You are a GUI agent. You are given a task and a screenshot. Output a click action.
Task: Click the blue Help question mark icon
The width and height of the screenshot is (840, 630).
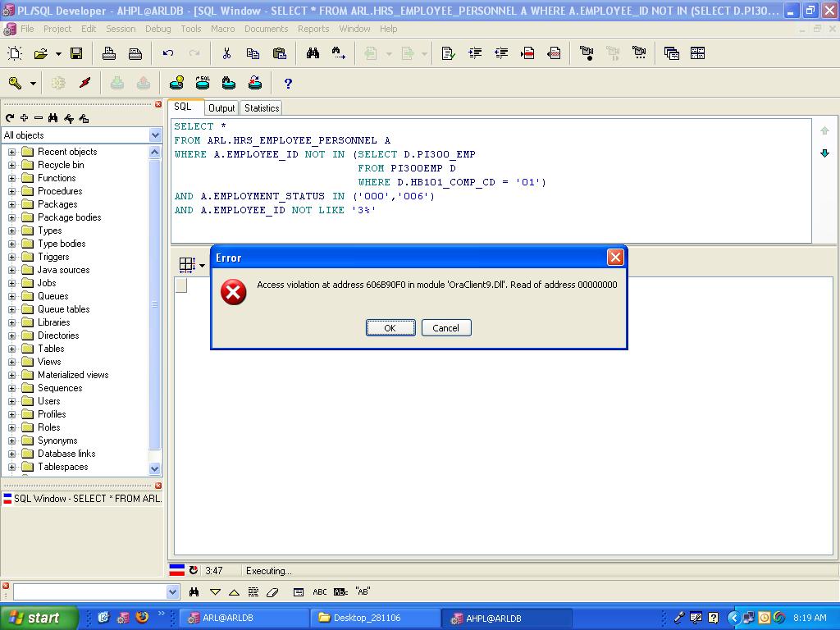(288, 83)
